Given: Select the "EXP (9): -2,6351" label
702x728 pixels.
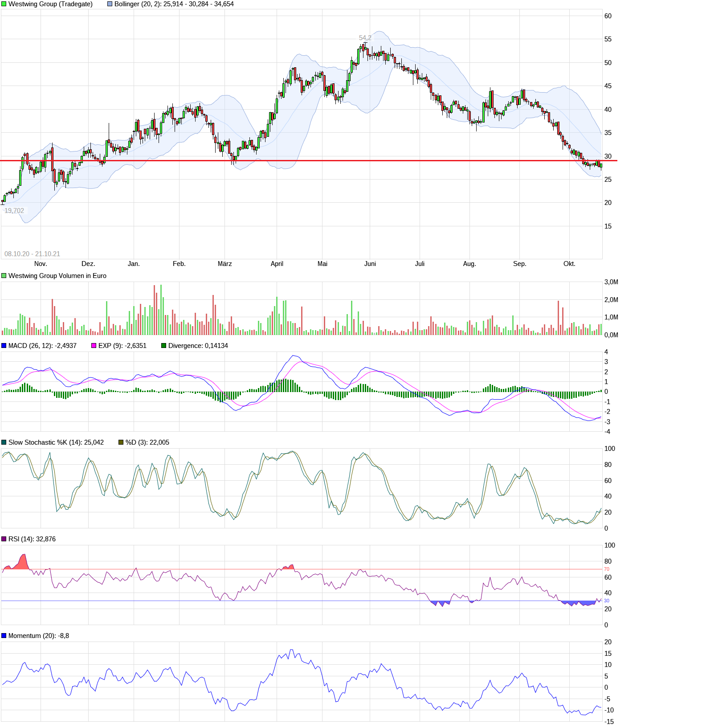Looking at the screenshot, I should 122,346.
